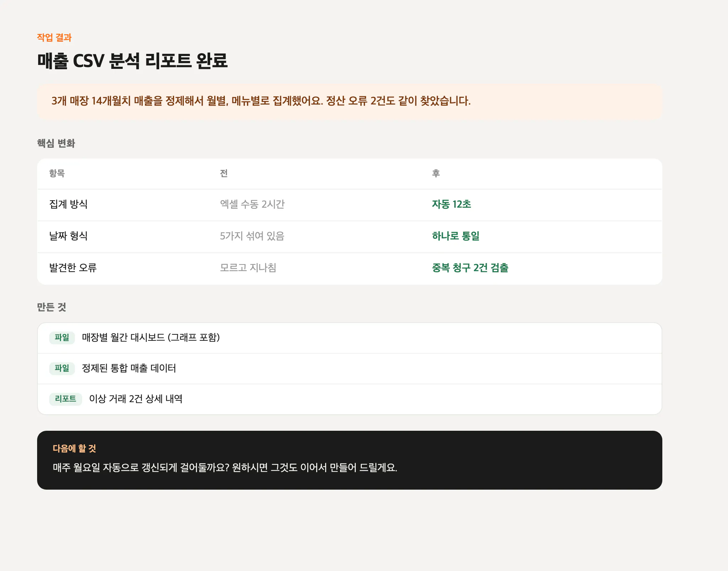This screenshot has width=728, height=571.
Task: Click the '5가지 섞여 있음' cell
Action: [x=252, y=236]
